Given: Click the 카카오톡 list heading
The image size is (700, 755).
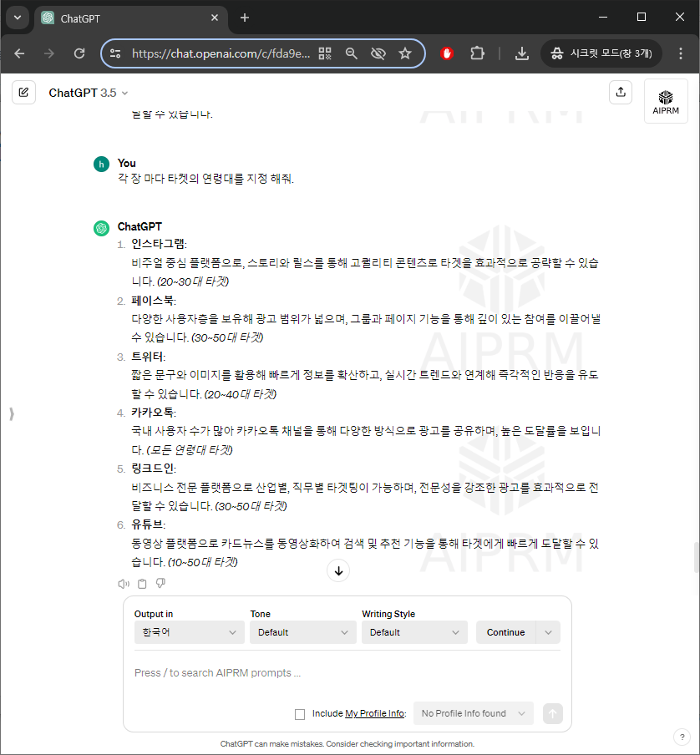Looking at the screenshot, I should click(x=153, y=413).
